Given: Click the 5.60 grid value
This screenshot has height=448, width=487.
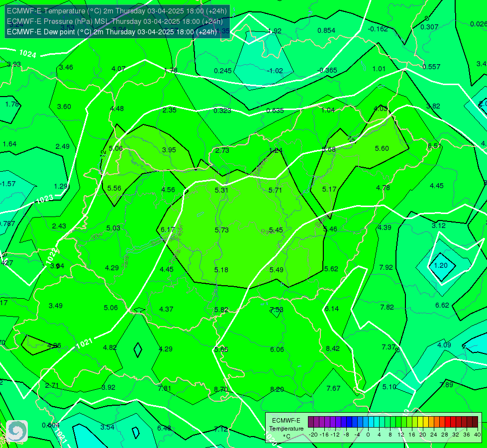Looking at the screenshot, I should point(382,149).
